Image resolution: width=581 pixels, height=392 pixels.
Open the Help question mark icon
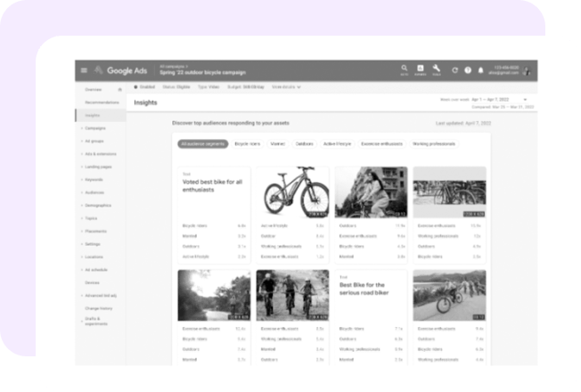468,70
